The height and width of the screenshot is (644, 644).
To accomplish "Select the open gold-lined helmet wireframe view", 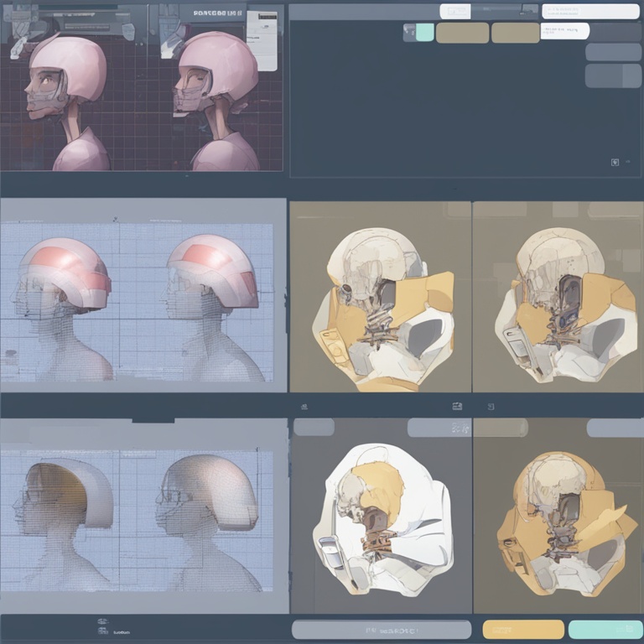I will [x=62, y=523].
